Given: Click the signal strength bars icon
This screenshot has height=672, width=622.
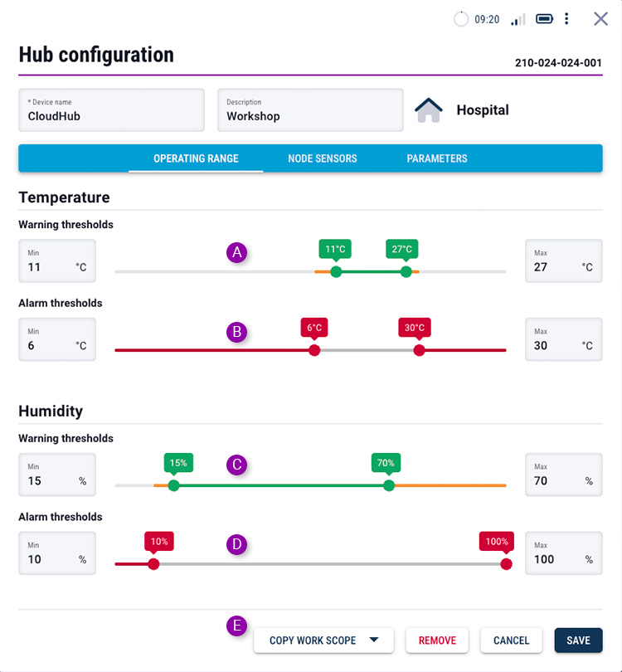Looking at the screenshot, I should [518, 19].
